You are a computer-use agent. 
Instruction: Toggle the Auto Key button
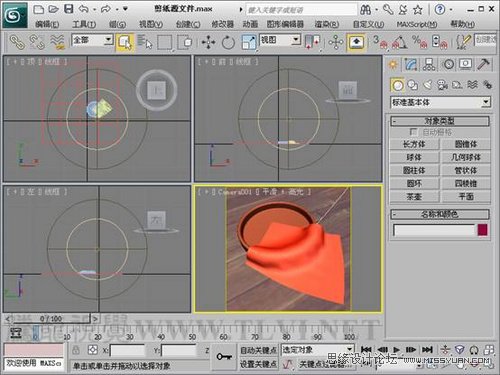tap(258, 350)
